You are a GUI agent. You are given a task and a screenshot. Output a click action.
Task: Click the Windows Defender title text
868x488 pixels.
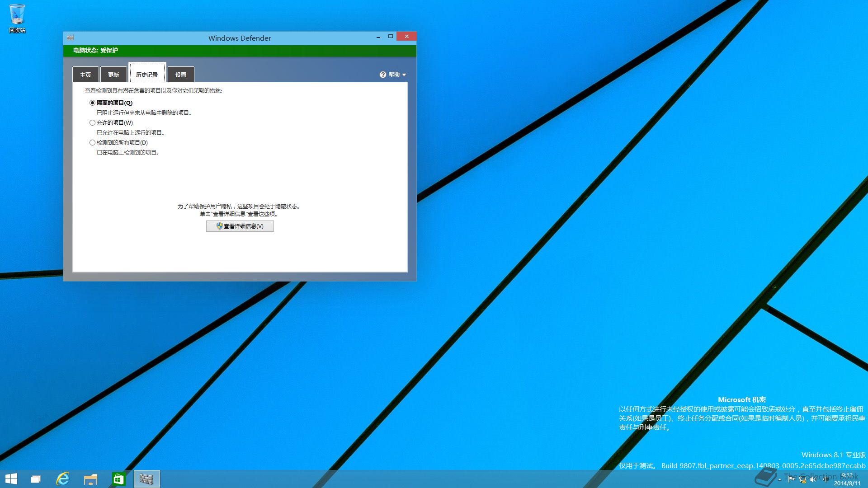240,38
